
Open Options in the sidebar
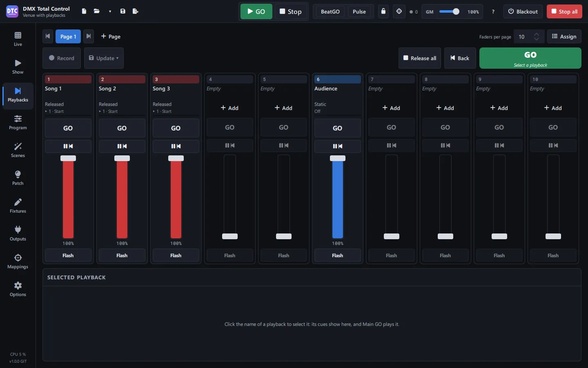coord(18,289)
